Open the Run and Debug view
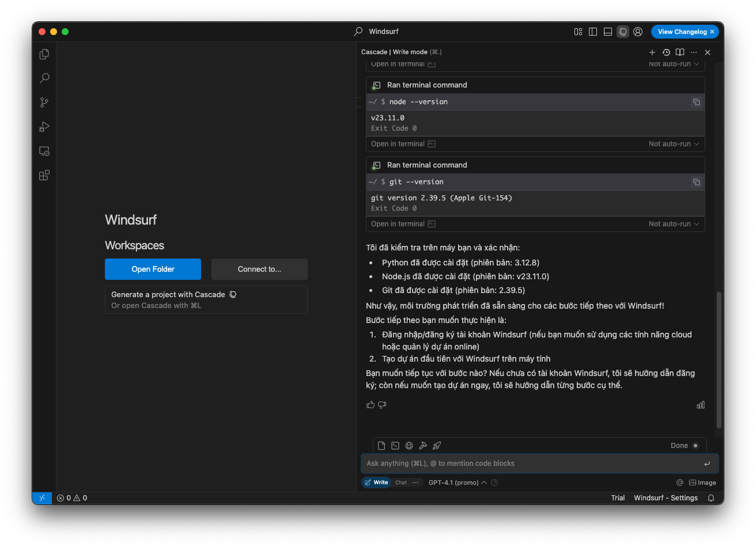The image size is (756, 547). (x=44, y=127)
